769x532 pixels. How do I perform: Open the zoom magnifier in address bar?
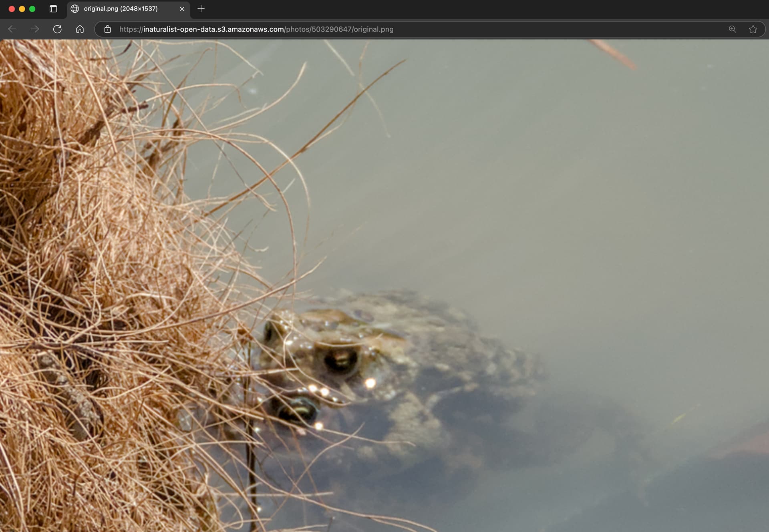click(733, 29)
